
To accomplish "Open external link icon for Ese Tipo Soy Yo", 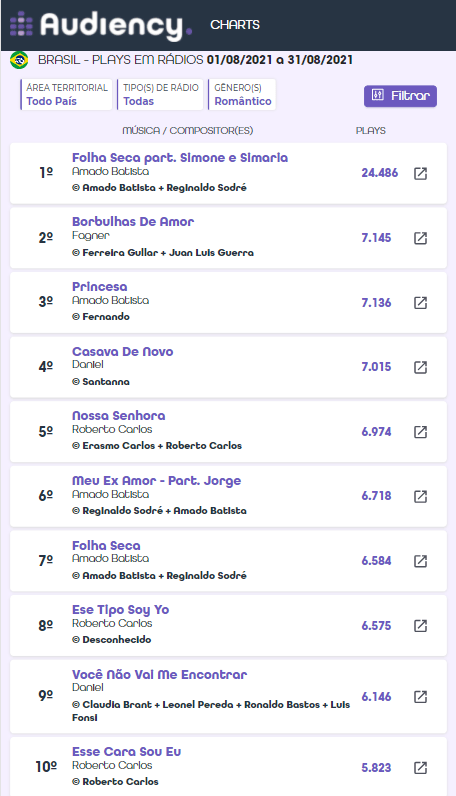I will pos(420,625).
